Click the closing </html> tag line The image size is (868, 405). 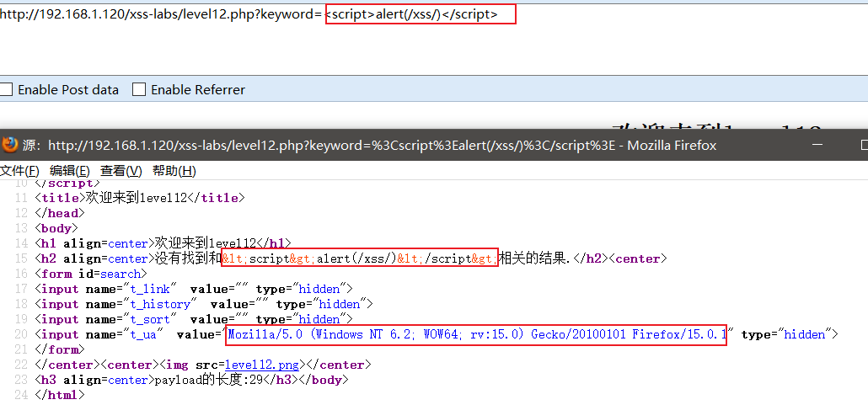tap(60, 395)
